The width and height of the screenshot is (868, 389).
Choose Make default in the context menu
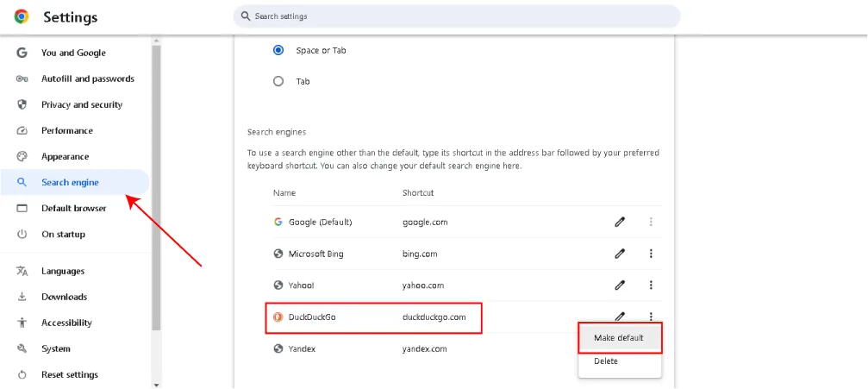[620, 337]
